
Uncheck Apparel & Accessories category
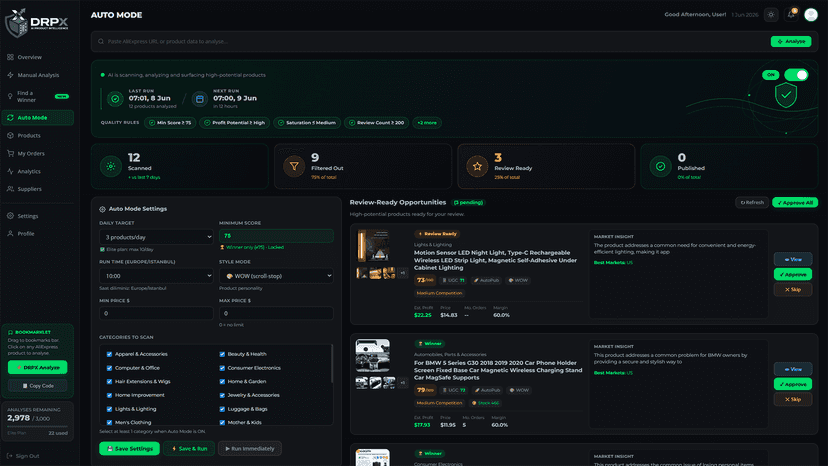tap(109, 355)
